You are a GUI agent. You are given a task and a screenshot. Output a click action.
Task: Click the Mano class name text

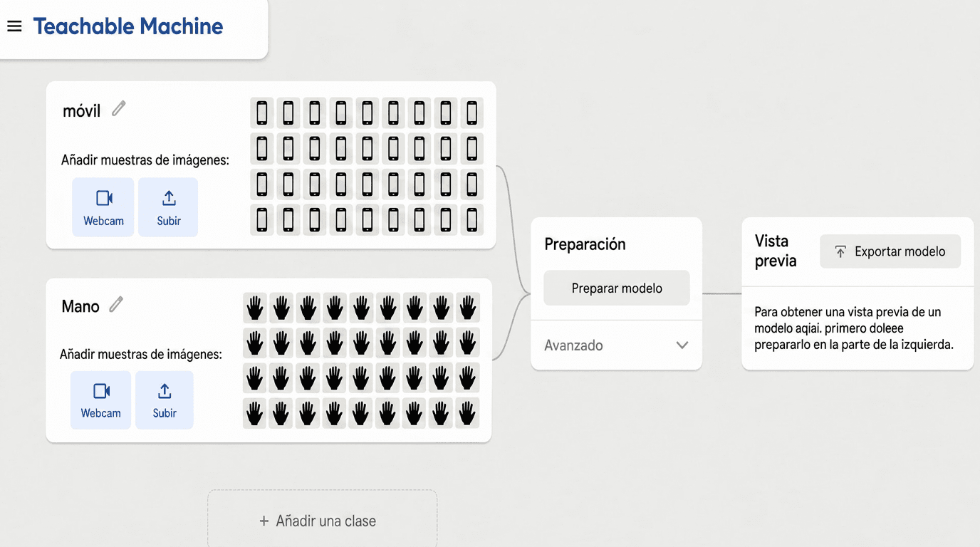point(80,306)
